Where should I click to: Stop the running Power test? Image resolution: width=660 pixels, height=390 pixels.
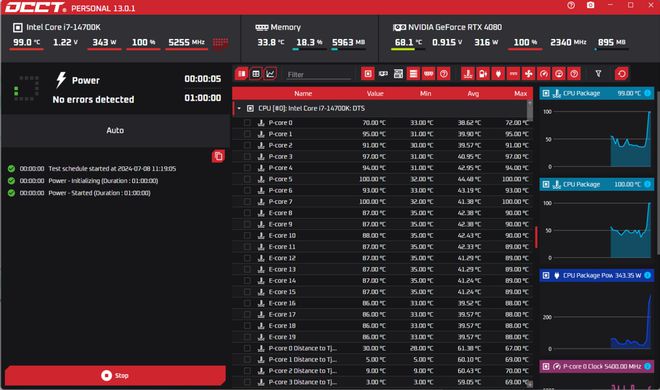[115, 375]
